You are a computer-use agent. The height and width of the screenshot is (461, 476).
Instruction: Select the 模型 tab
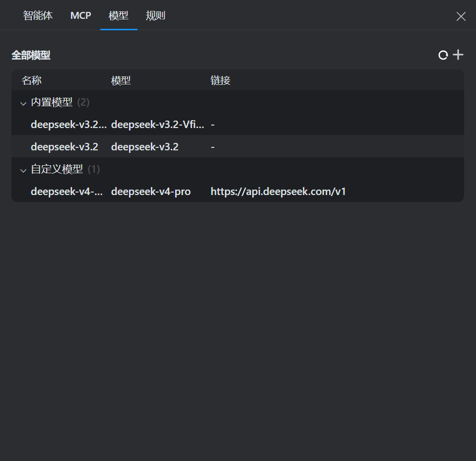point(119,15)
